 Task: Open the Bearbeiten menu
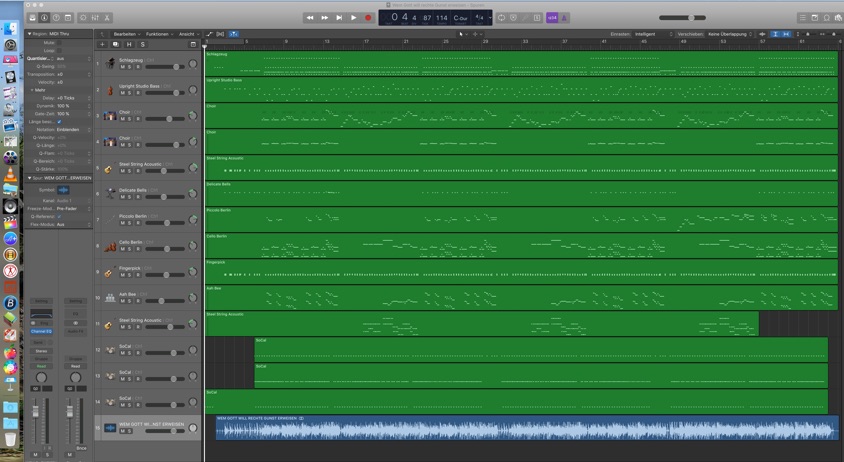click(x=126, y=34)
